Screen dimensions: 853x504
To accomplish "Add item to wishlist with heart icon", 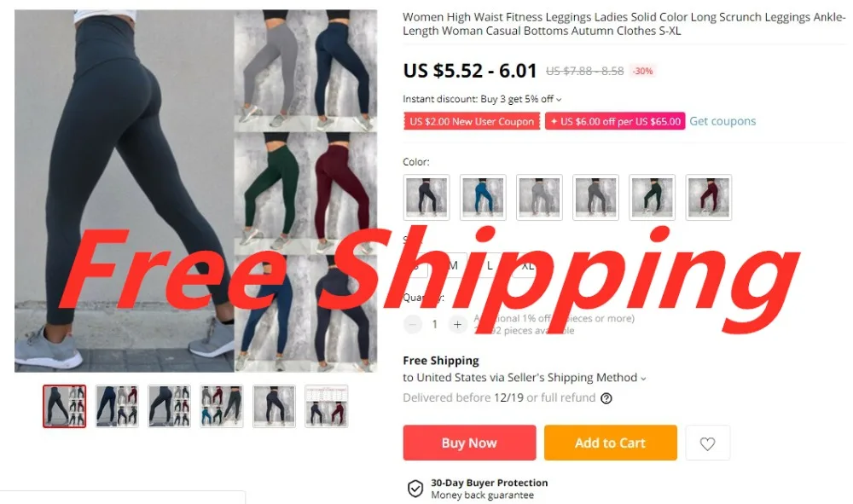I will [x=707, y=443].
